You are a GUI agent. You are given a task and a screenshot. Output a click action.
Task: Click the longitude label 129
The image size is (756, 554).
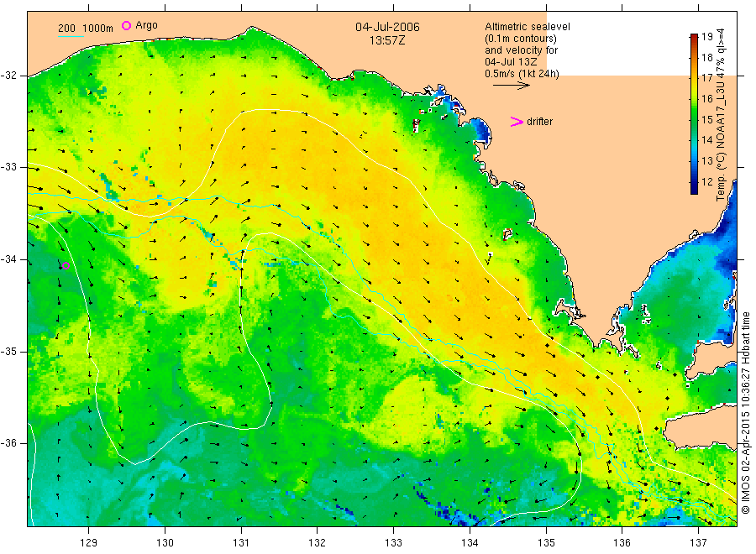pos(89,543)
